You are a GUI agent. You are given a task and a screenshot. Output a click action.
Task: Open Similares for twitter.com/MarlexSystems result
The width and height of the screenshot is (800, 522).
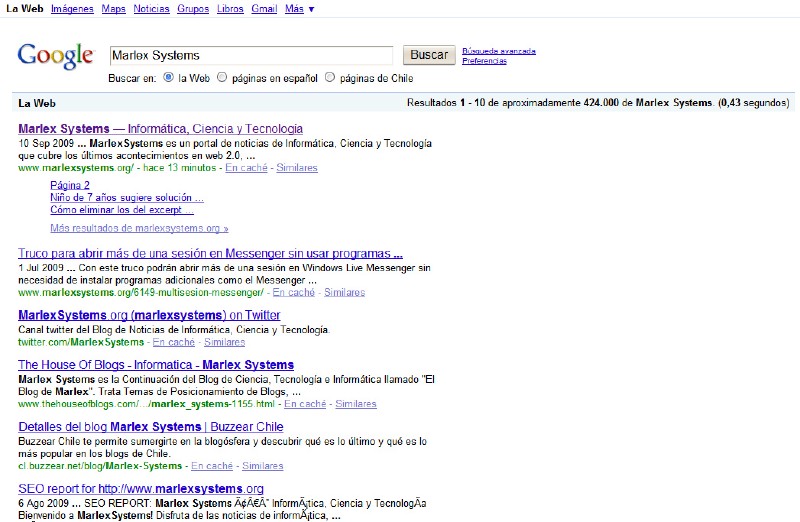(224, 342)
